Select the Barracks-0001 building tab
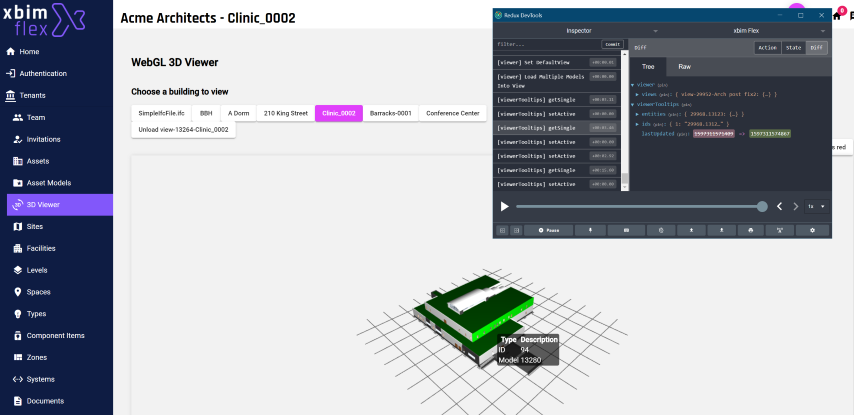The height and width of the screenshot is (415, 854). click(390, 113)
